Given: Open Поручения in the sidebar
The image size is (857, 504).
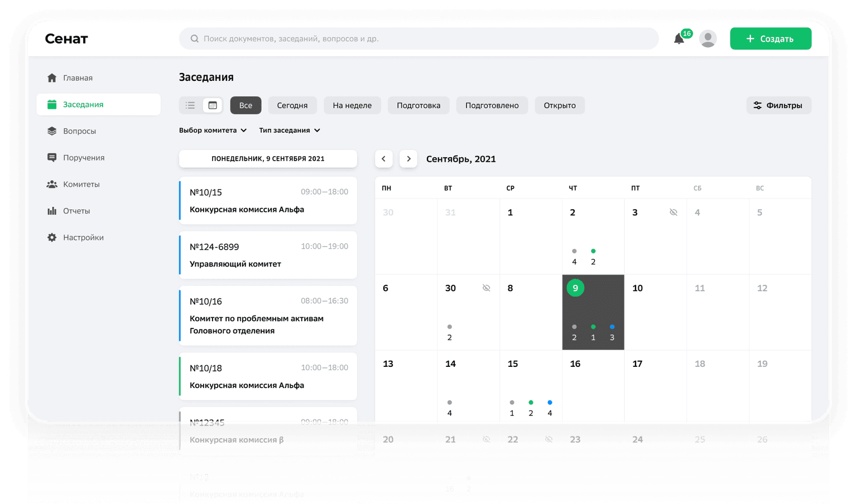Looking at the screenshot, I should (99, 158).
